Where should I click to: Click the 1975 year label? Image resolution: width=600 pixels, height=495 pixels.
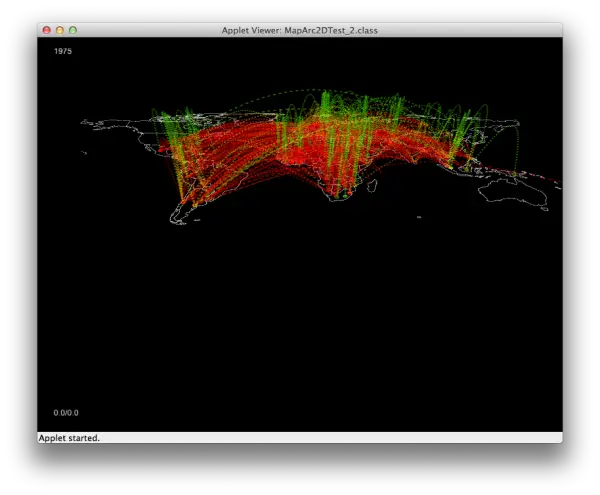click(x=63, y=51)
